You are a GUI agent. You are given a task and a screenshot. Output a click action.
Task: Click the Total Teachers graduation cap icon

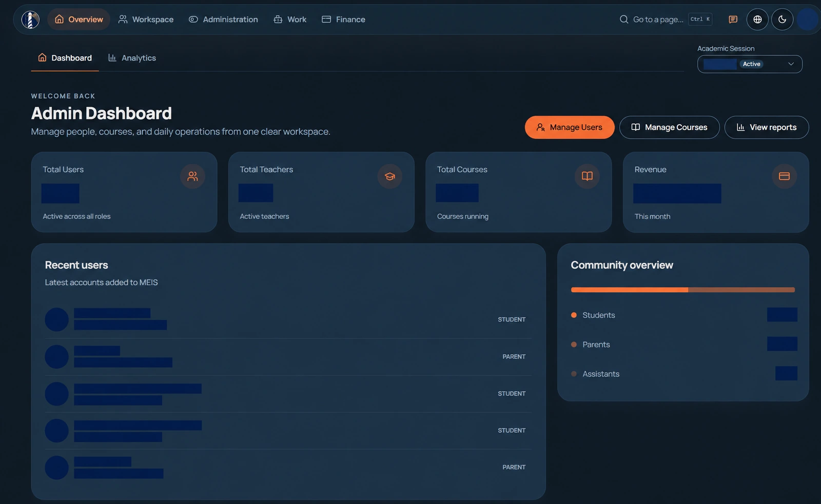tap(390, 176)
